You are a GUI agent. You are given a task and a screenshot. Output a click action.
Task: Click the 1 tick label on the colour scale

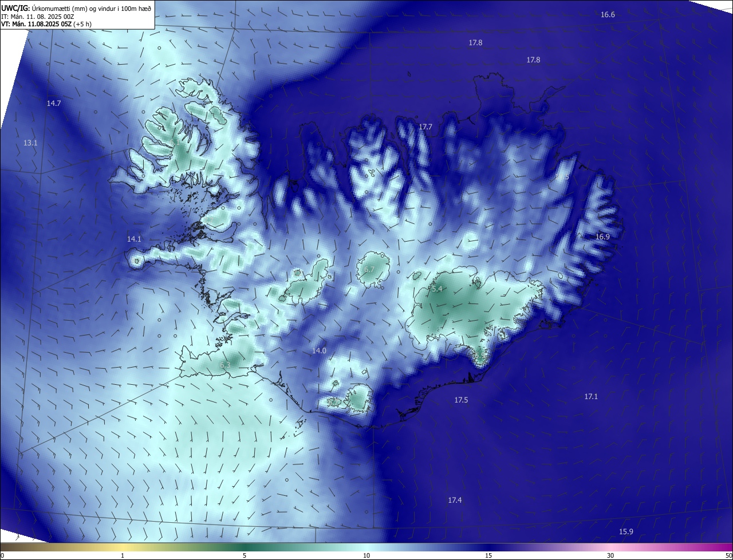pos(123,555)
